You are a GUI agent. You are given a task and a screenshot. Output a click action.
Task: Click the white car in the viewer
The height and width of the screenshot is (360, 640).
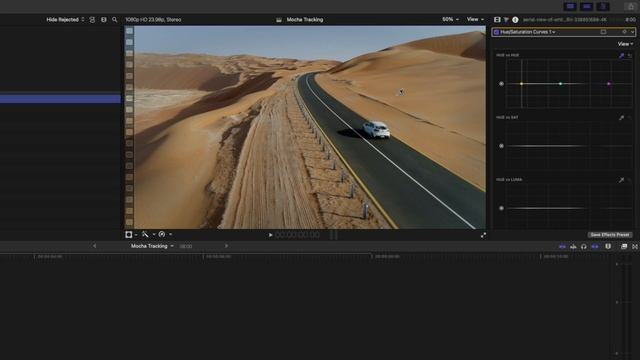[x=376, y=129]
